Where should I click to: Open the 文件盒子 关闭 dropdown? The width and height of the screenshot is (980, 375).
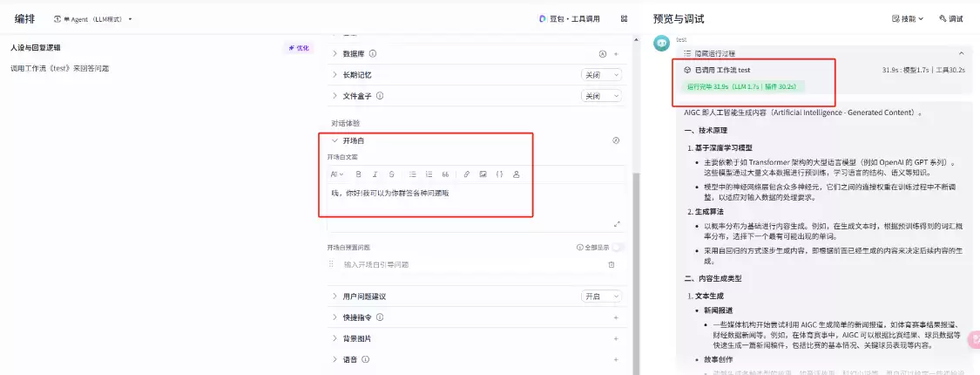coord(601,96)
